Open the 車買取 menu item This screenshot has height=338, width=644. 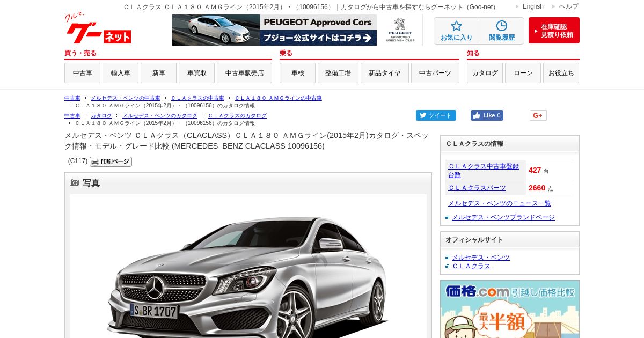(x=196, y=73)
